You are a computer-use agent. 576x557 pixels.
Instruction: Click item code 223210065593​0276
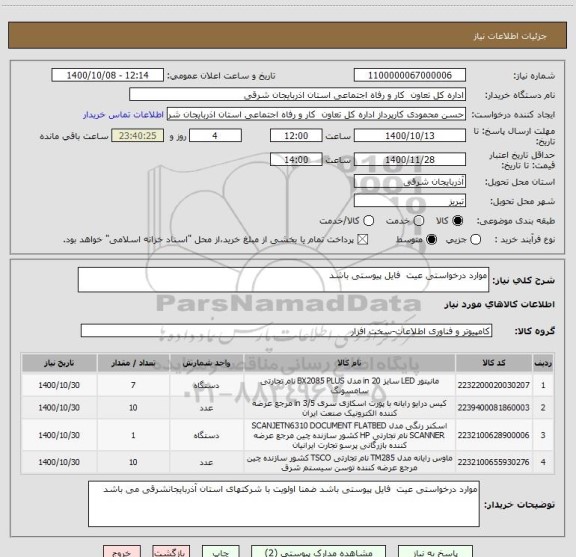(x=493, y=462)
